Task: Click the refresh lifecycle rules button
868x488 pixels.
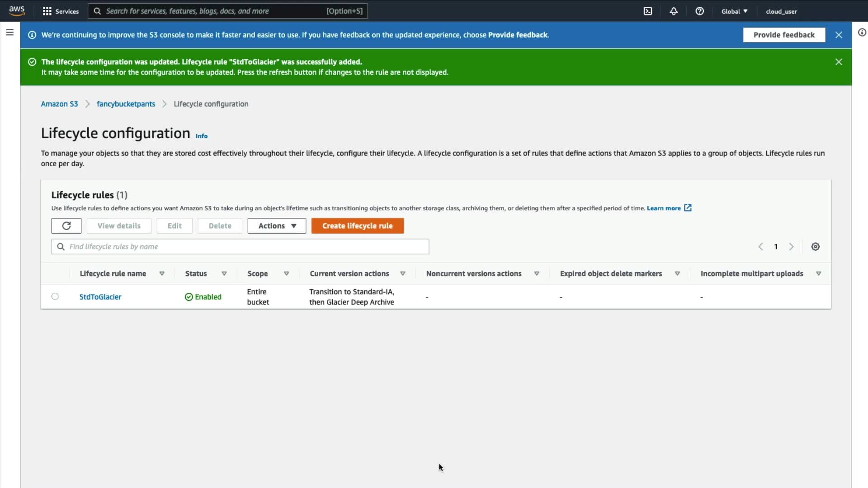Action: click(66, 226)
